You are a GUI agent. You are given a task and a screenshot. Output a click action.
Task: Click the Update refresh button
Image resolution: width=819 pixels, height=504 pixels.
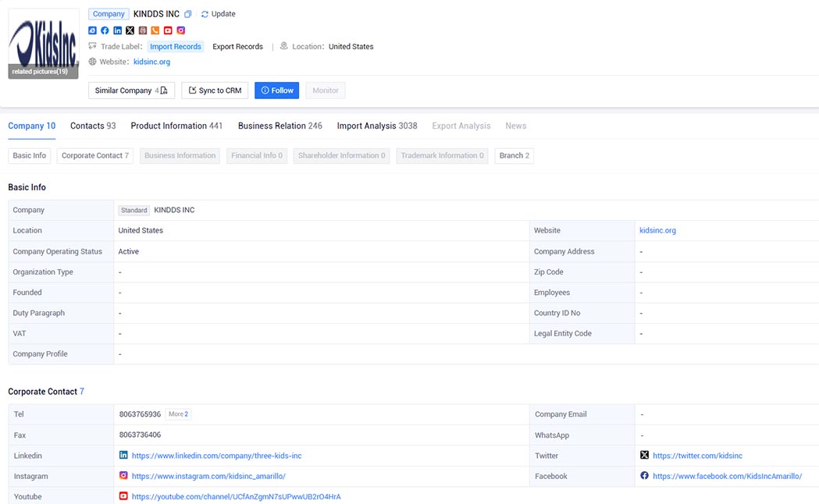click(x=219, y=14)
